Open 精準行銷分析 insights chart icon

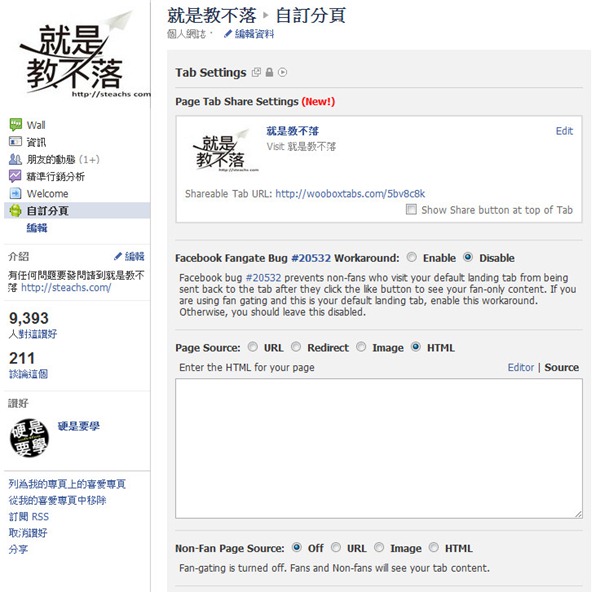pos(15,176)
